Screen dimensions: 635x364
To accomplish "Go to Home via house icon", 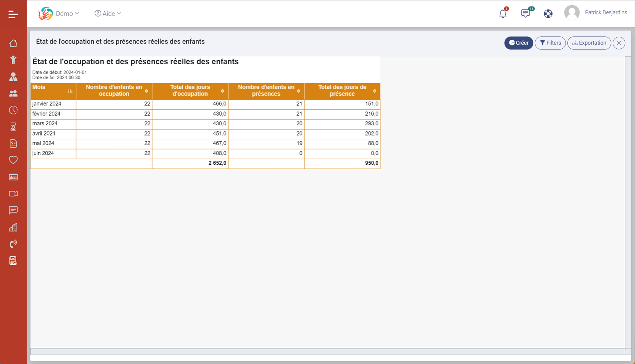I will pos(13,43).
